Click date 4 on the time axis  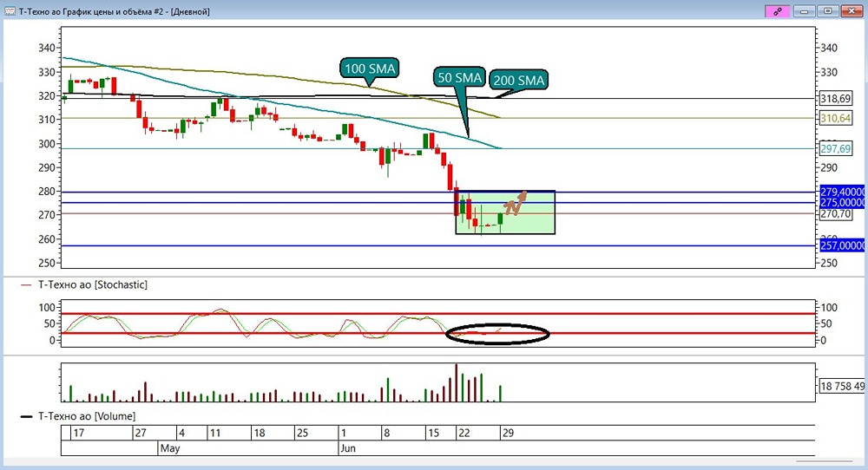(x=181, y=433)
